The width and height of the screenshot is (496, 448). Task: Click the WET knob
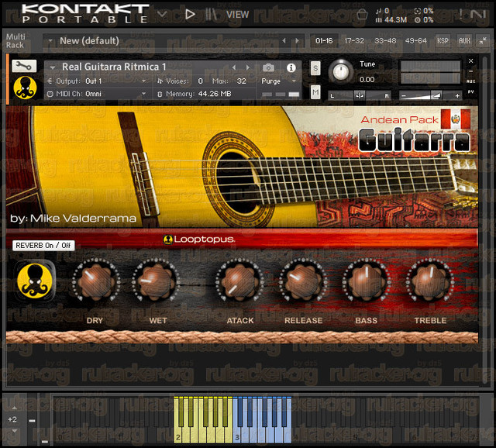pos(155,281)
